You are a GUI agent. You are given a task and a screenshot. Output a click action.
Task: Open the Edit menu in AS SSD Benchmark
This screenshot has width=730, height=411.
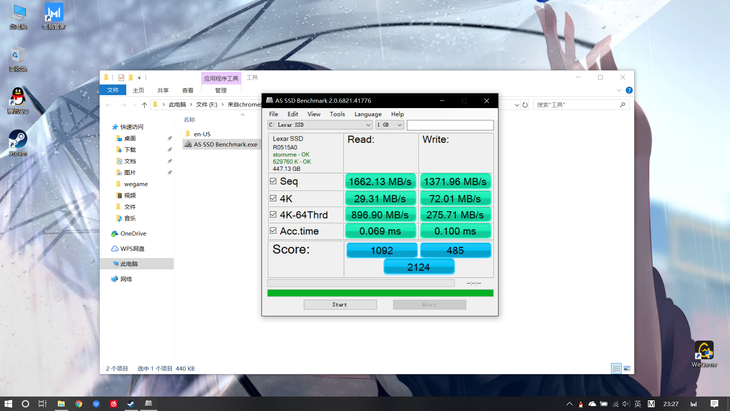[x=293, y=114]
